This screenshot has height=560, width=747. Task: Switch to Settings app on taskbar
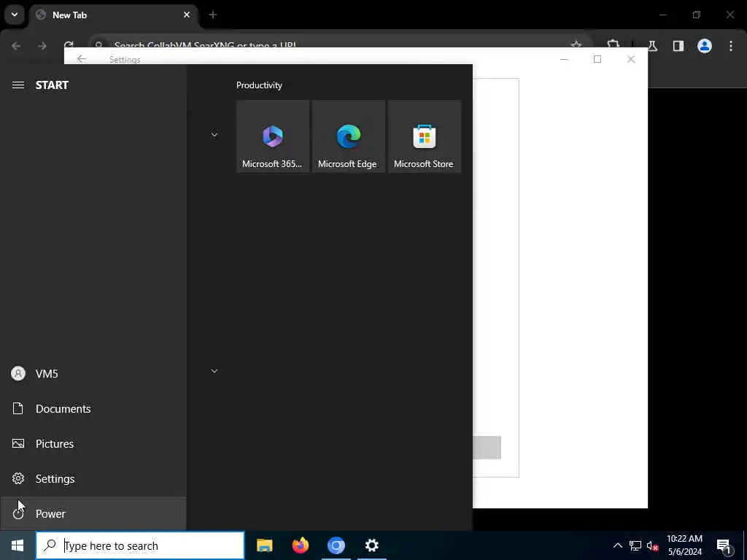[x=371, y=545]
